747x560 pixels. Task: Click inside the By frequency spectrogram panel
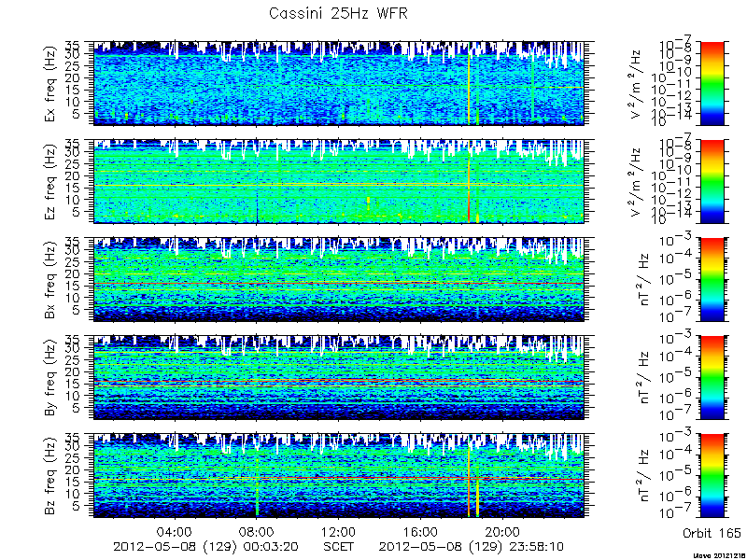[339, 378]
